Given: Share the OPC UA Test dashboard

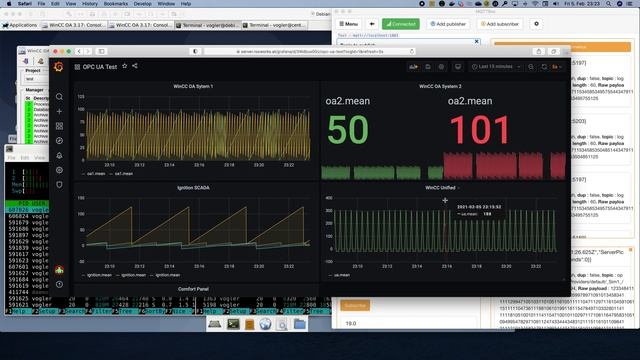Looking at the screenshot, I should pos(135,66).
